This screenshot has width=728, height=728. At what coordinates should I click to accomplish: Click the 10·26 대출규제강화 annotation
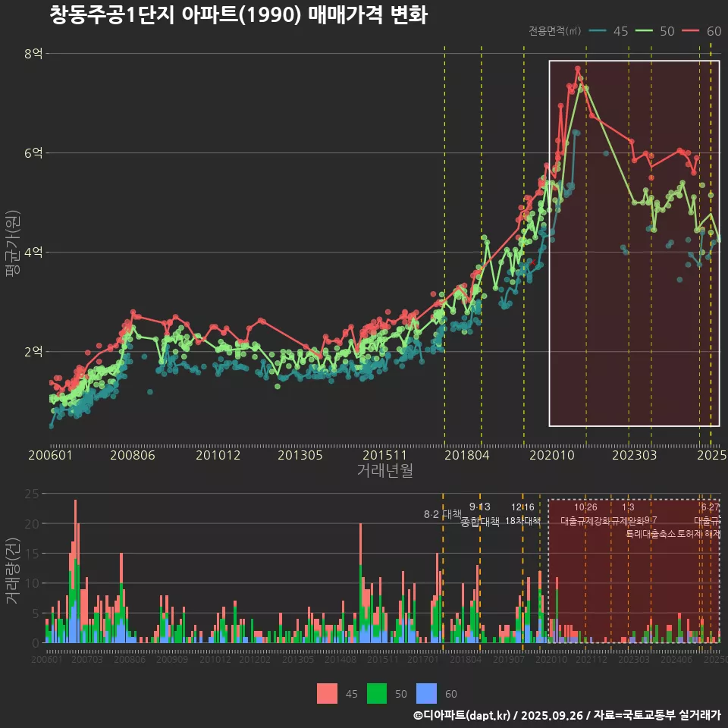click(x=585, y=514)
